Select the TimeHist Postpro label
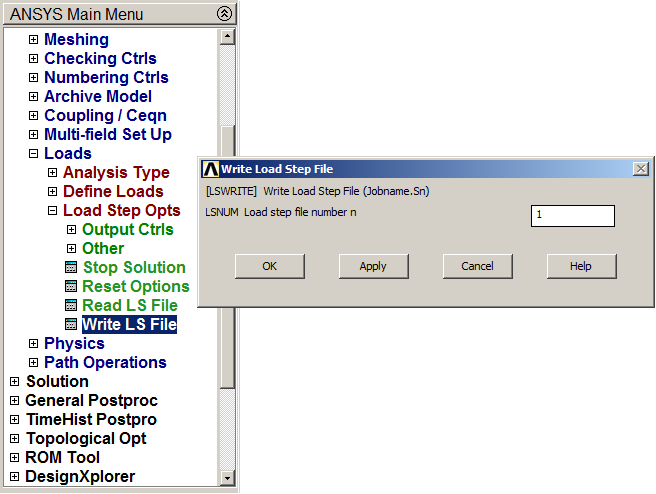656x494 pixels. (x=91, y=420)
